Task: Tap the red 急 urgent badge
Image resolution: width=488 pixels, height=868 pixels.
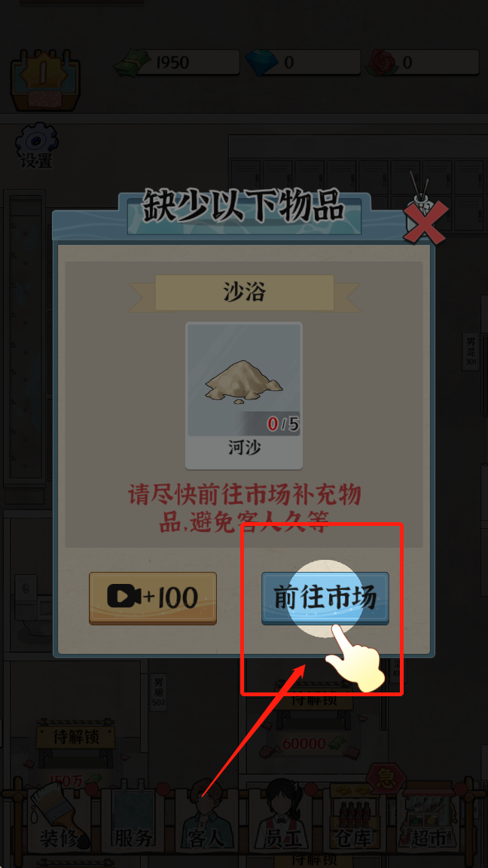Action: tap(387, 780)
